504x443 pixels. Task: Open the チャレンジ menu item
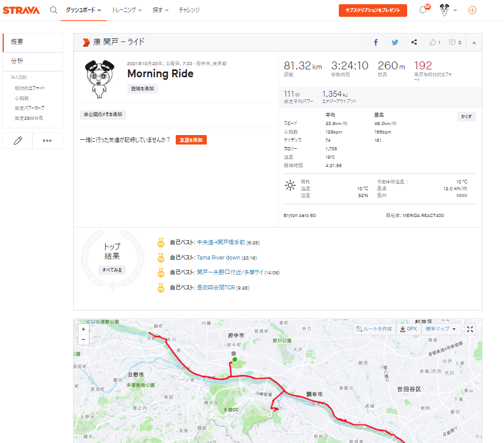point(189,10)
